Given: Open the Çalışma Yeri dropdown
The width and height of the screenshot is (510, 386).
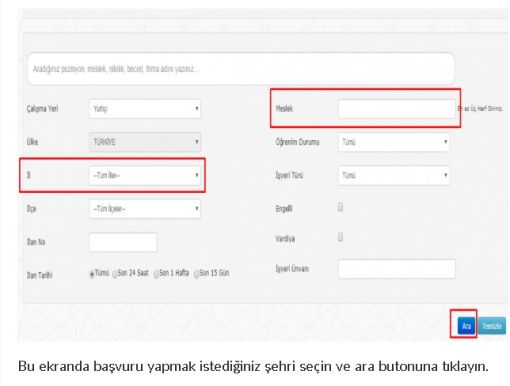Looking at the screenshot, I should tap(145, 109).
